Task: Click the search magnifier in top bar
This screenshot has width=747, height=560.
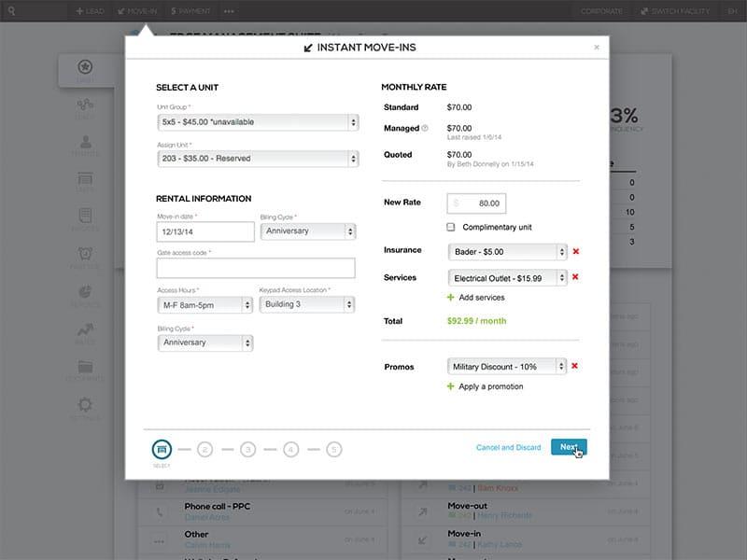Action: click(x=11, y=10)
